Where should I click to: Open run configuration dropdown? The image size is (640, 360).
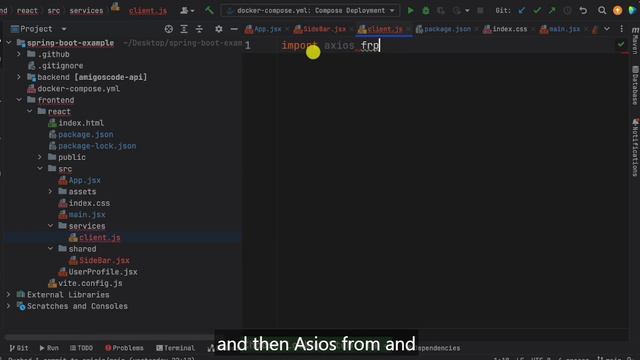pos(311,10)
